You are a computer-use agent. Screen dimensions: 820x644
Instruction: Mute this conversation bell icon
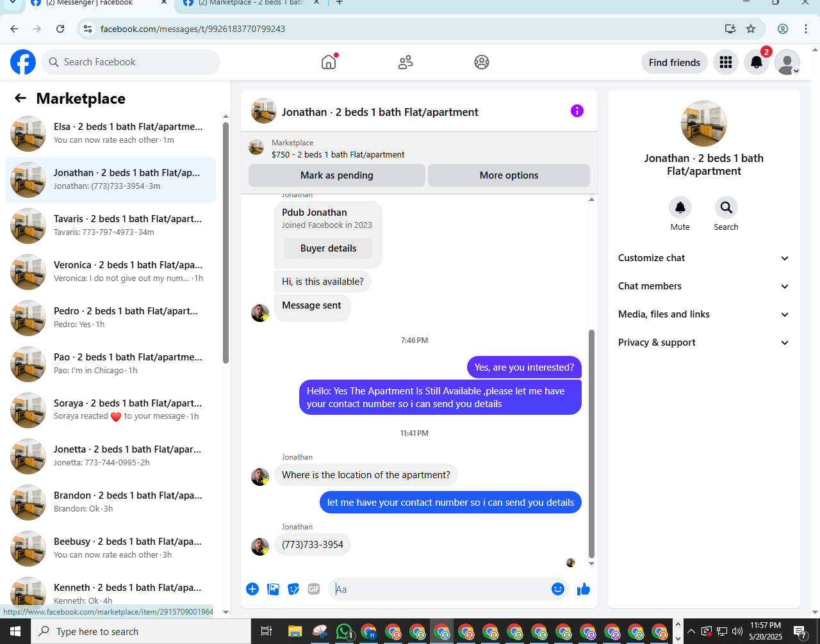coord(680,207)
